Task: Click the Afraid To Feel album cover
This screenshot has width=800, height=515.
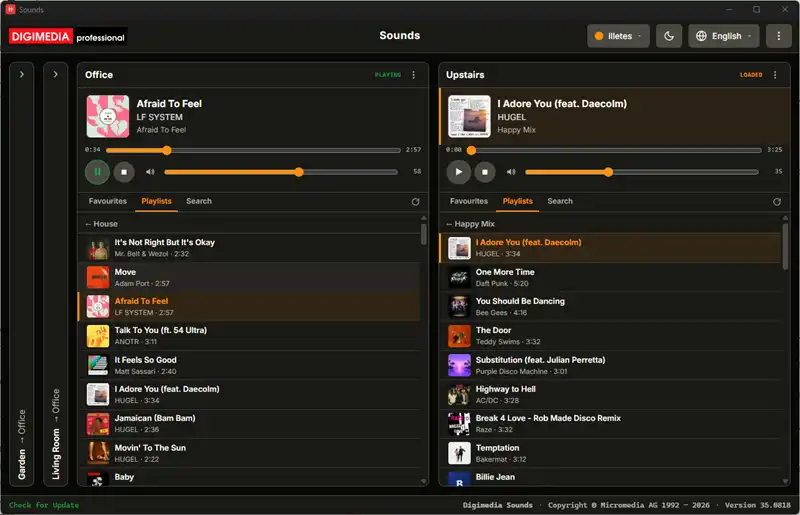Action: [x=108, y=116]
